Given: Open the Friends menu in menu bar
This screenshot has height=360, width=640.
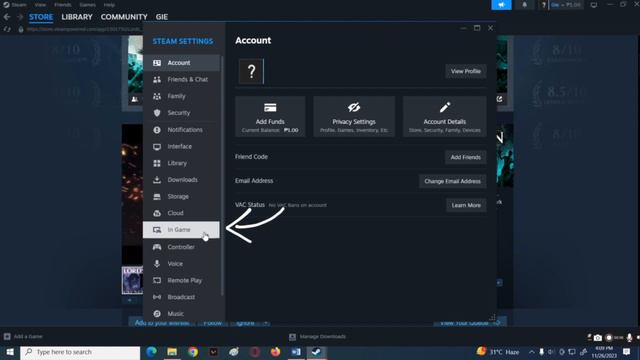Looking at the screenshot, I should pos(62,5).
